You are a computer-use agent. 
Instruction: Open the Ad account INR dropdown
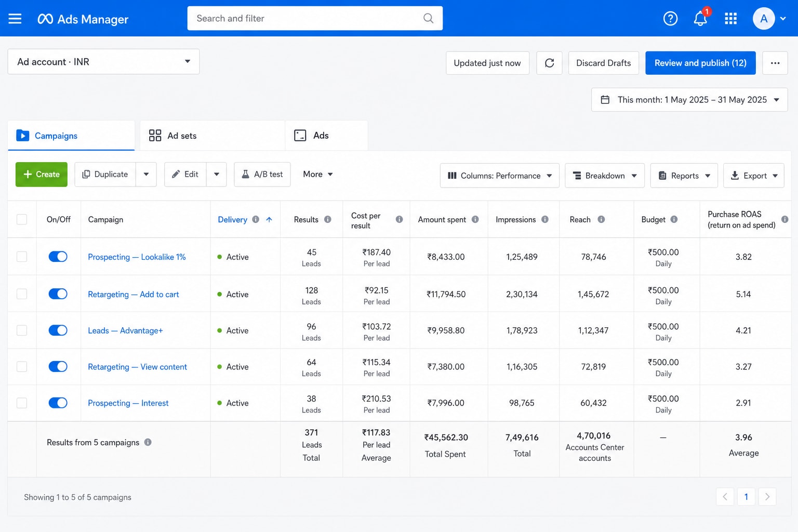tap(103, 62)
